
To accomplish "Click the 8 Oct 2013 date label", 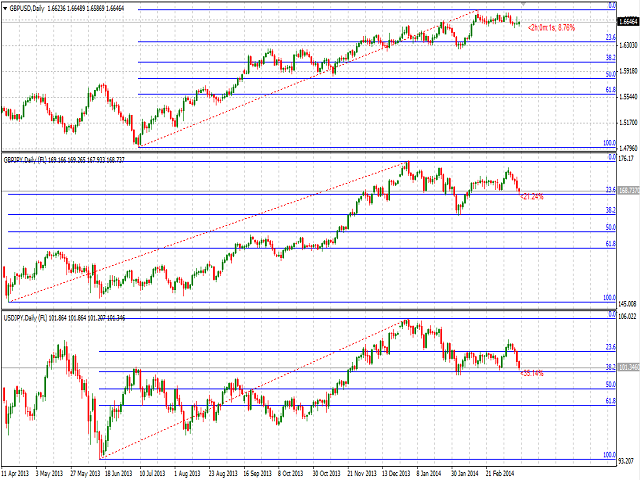I will pos(291,473).
